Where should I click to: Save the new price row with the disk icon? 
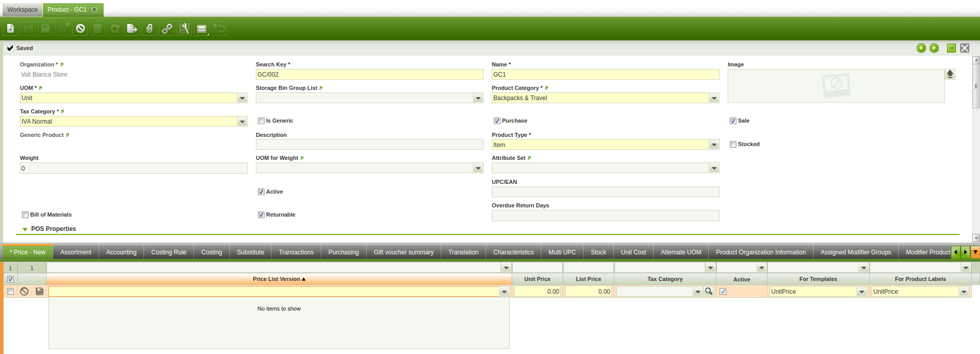39,291
